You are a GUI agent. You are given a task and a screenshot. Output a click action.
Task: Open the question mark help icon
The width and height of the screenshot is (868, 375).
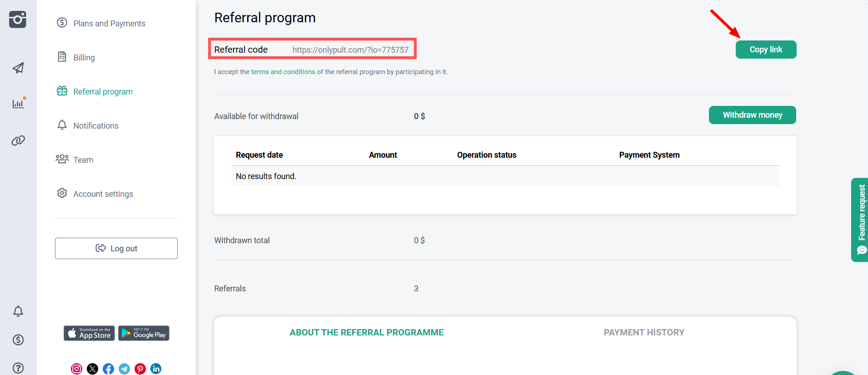pyautogui.click(x=18, y=368)
